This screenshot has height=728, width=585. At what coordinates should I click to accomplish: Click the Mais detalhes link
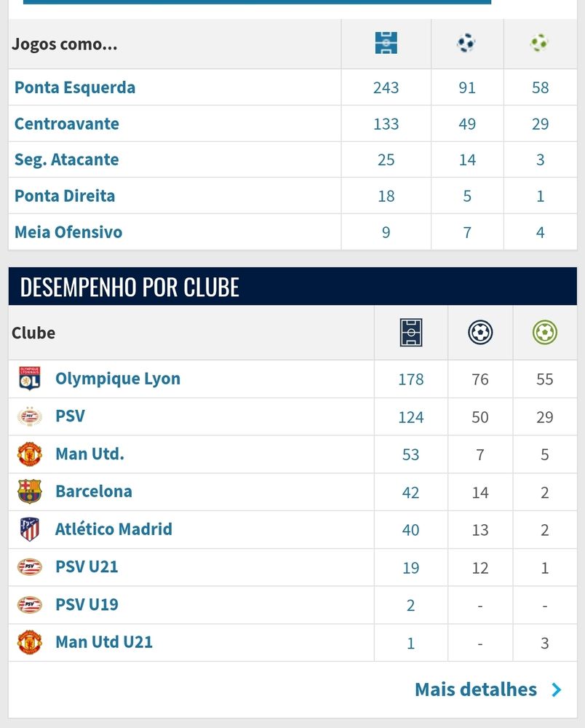tap(476, 689)
